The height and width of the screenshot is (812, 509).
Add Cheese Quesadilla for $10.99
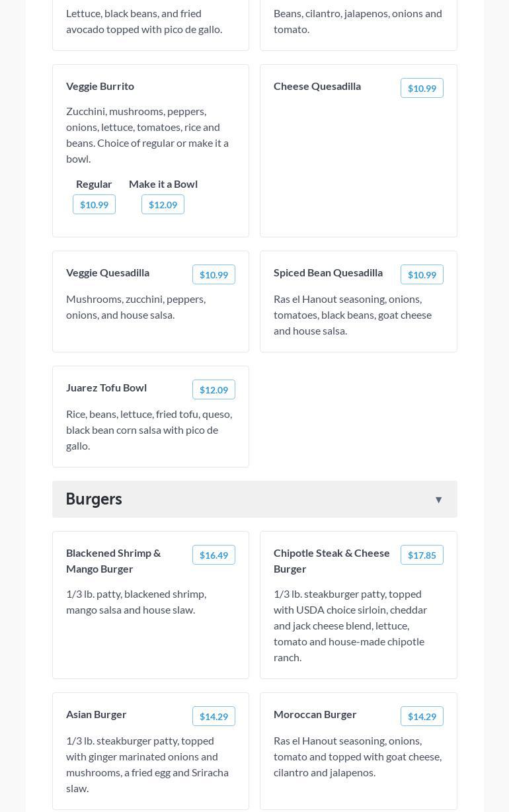pos(422,88)
